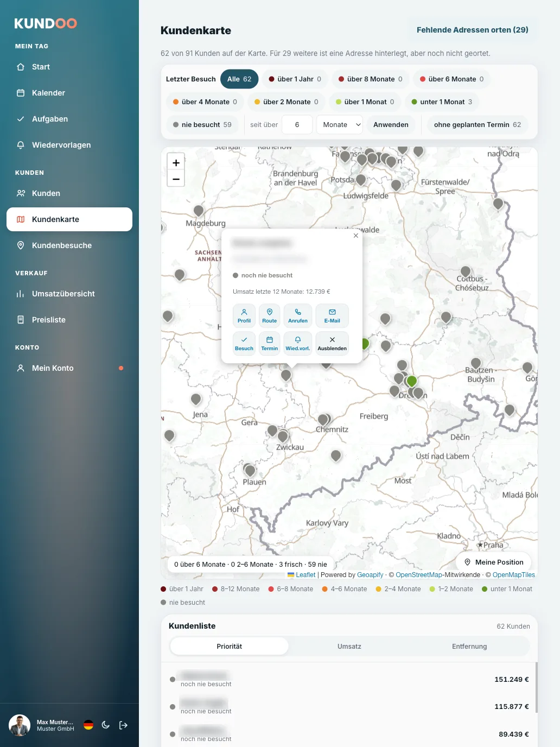Image resolution: width=560 pixels, height=747 pixels.
Task: Open Profil from the popup
Action: click(244, 315)
